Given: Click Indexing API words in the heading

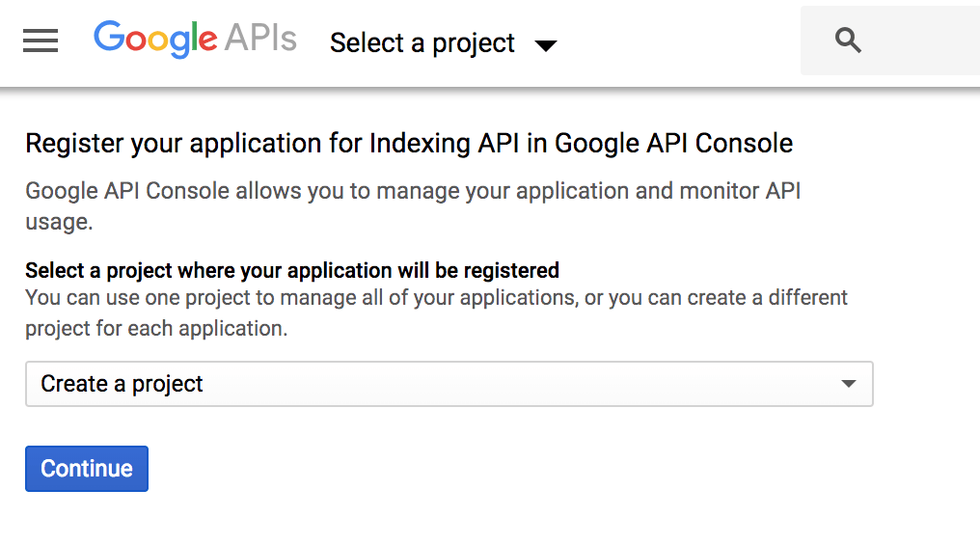Looking at the screenshot, I should pyautogui.click(x=444, y=144).
